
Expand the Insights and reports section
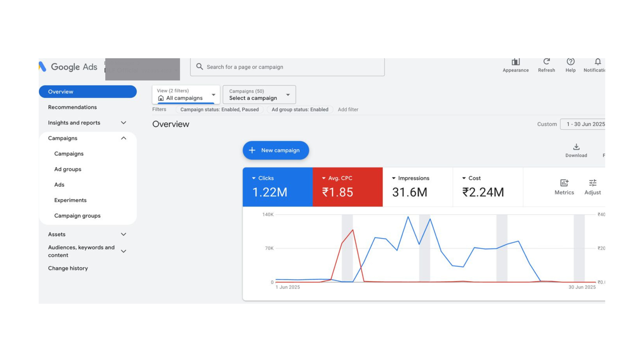(x=123, y=123)
